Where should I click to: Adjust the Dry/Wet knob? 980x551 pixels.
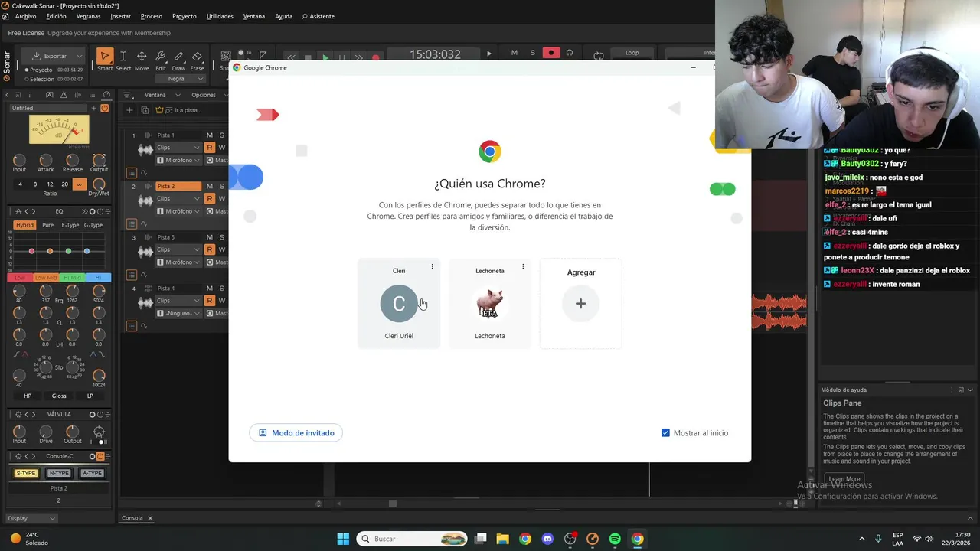[99, 184]
